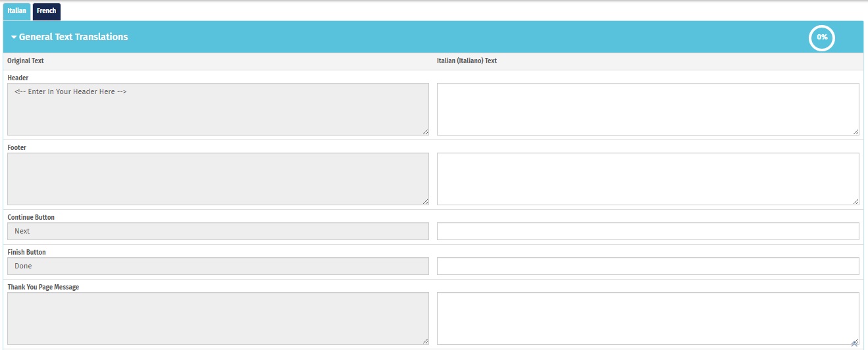Click the 0% progress circle indicator
This screenshot has height=350, width=868.
pyautogui.click(x=822, y=37)
